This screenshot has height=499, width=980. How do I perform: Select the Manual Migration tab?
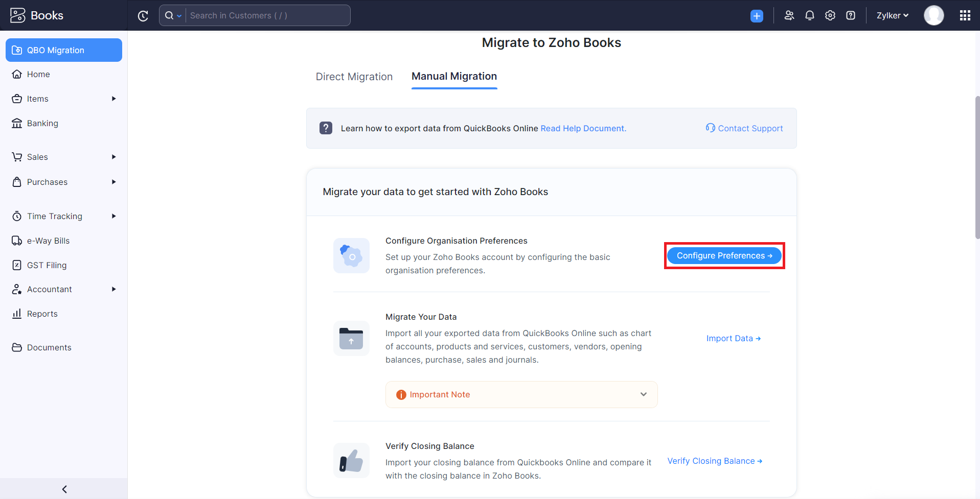pyautogui.click(x=454, y=77)
